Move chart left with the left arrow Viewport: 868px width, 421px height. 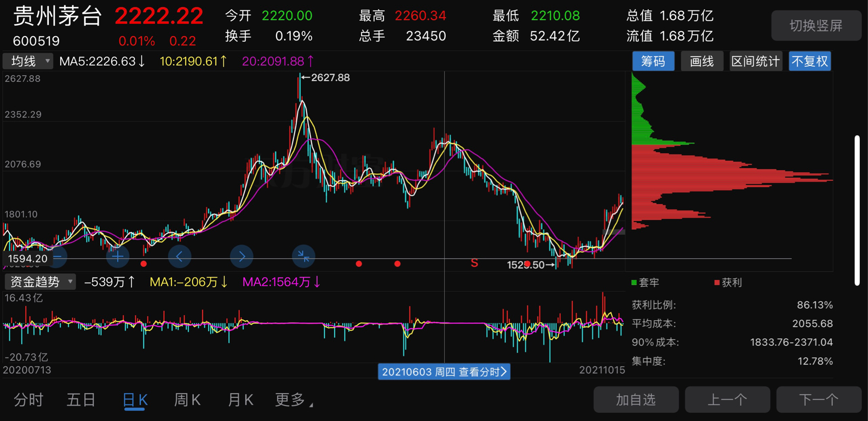(x=180, y=256)
